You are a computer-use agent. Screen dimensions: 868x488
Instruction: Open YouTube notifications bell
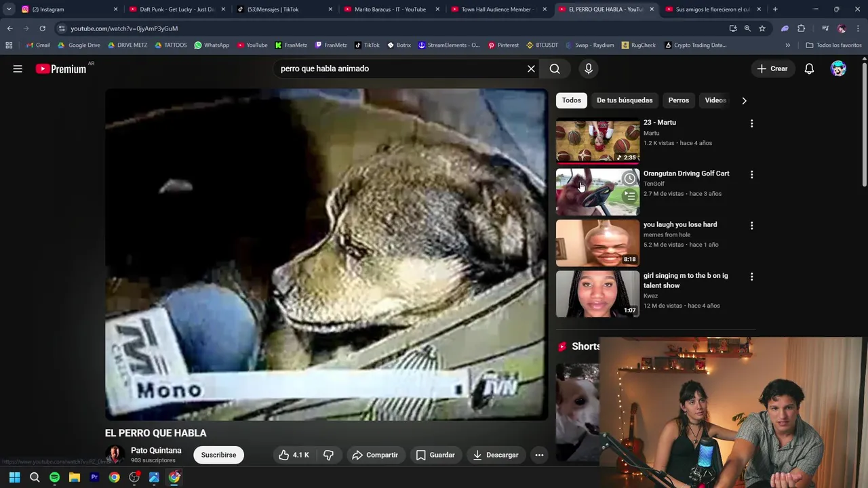[x=809, y=68]
